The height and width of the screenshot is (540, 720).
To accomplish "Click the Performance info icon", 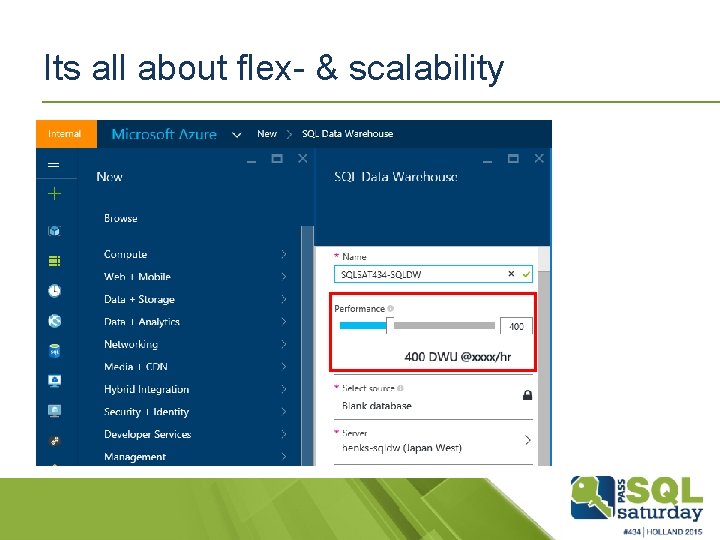I will (390, 309).
